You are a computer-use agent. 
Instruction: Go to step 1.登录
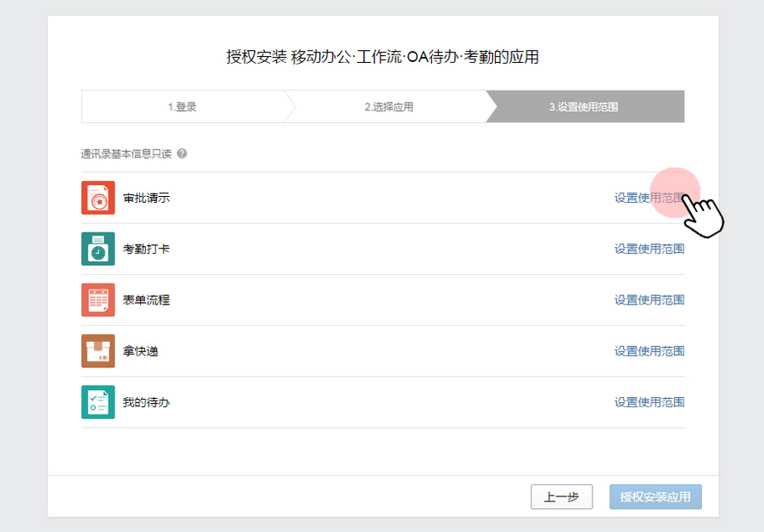[183, 107]
